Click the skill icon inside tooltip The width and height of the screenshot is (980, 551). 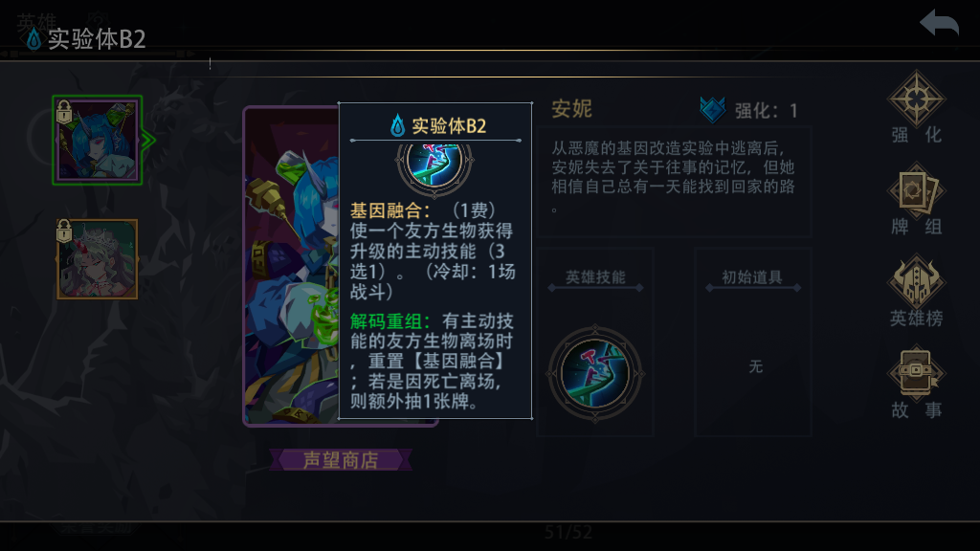[x=435, y=164]
